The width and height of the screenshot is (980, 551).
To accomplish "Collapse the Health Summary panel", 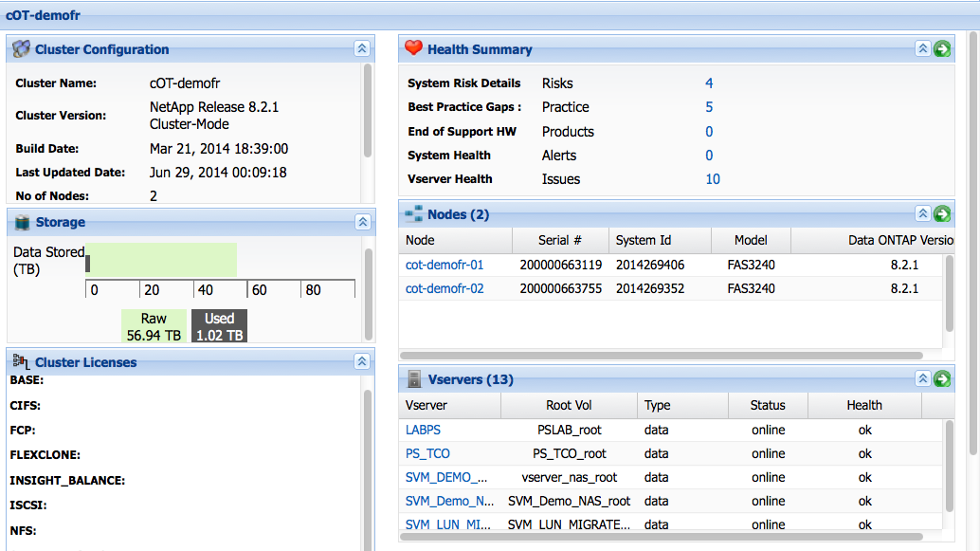I will pyautogui.click(x=922, y=49).
